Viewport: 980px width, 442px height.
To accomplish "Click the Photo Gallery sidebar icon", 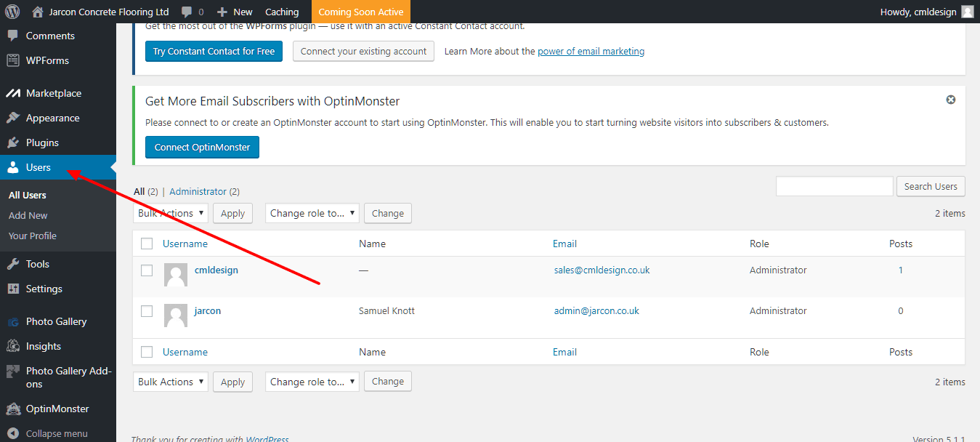I will click(x=13, y=321).
